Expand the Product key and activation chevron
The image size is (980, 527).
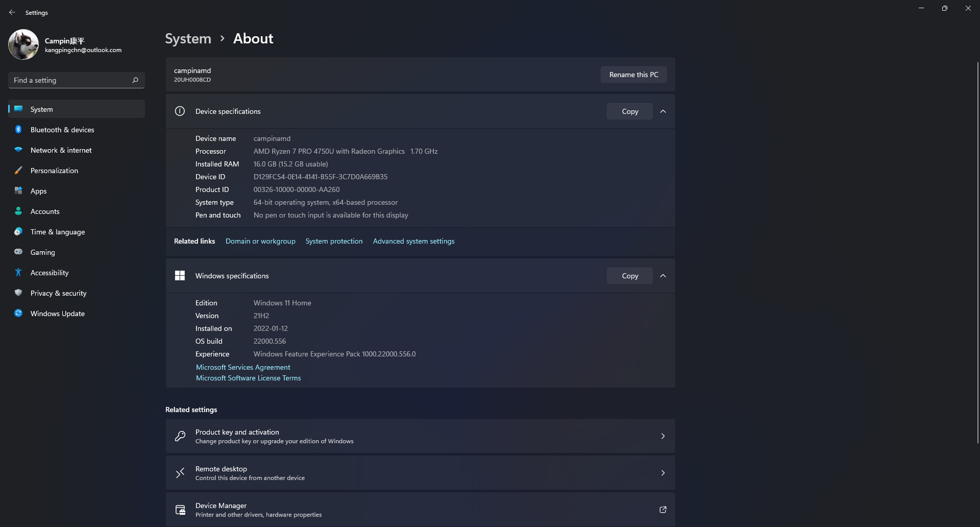coord(663,436)
